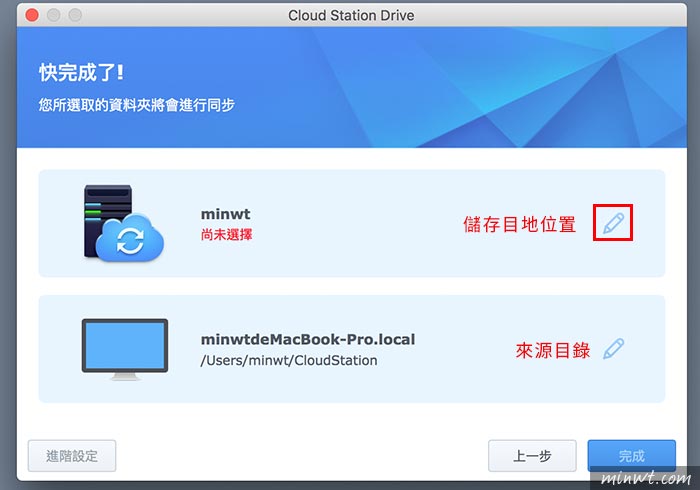The width and height of the screenshot is (700, 490).
Task: Close the Cloud Station Drive window
Action: pyautogui.click(x=32, y=15)
